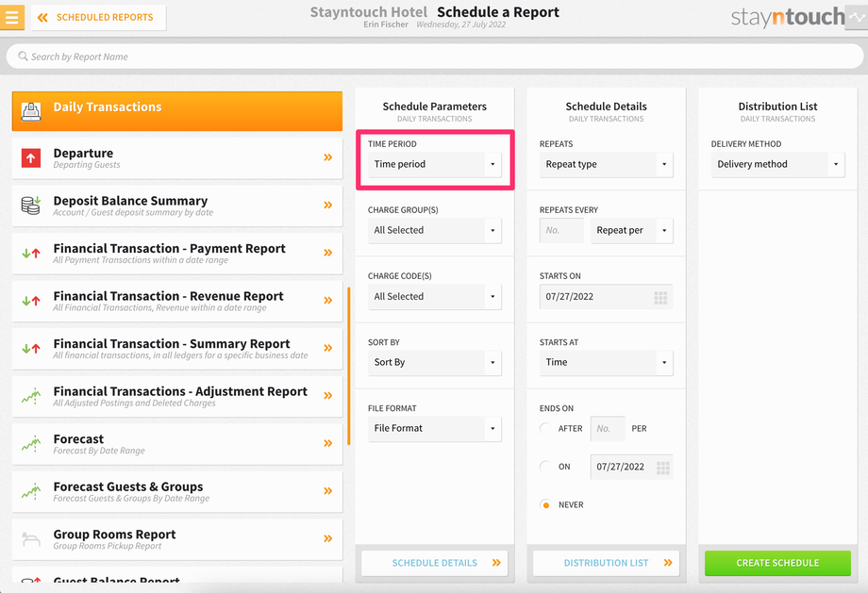This screenshot has height=593, width=868.
Task: Click the chevron on Payment Report row
Action: click(x=328, y=253)
